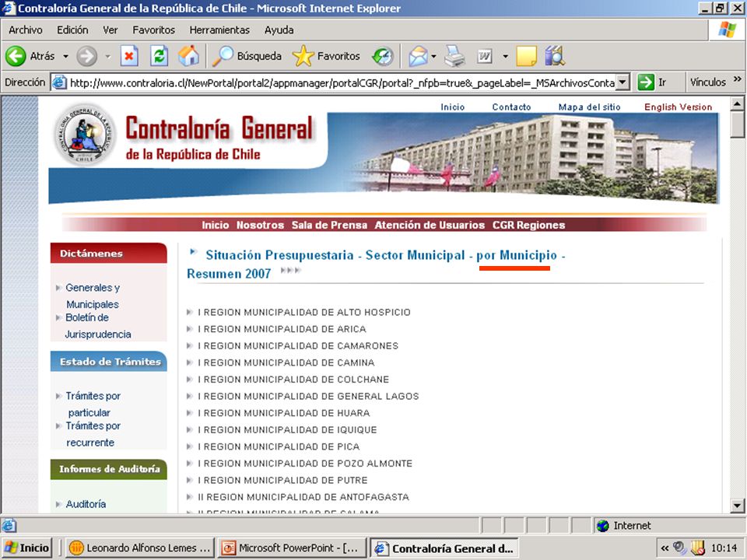This screenshot has width=747, height=560.
Task: Open the Mail button dropdown arrow
Action: (x=433, y=56)
